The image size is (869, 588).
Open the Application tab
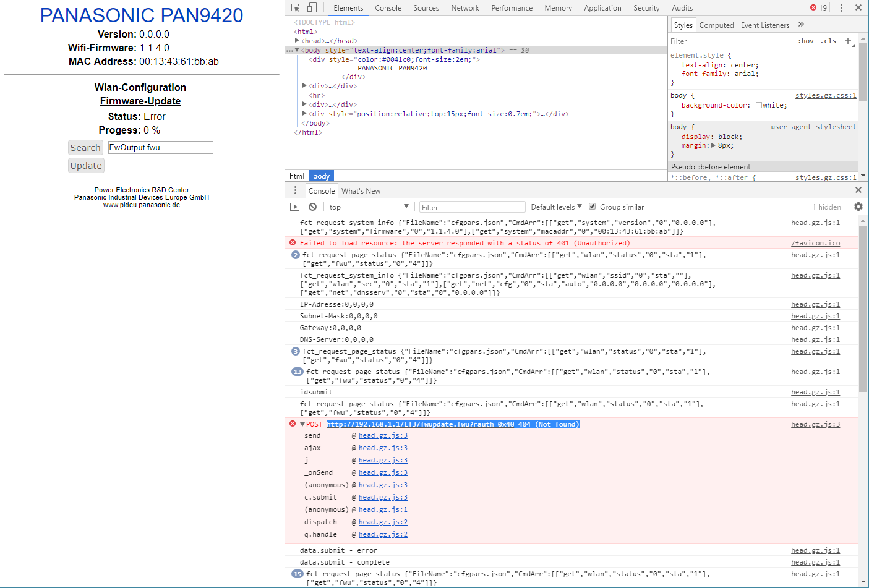(602, 8)
